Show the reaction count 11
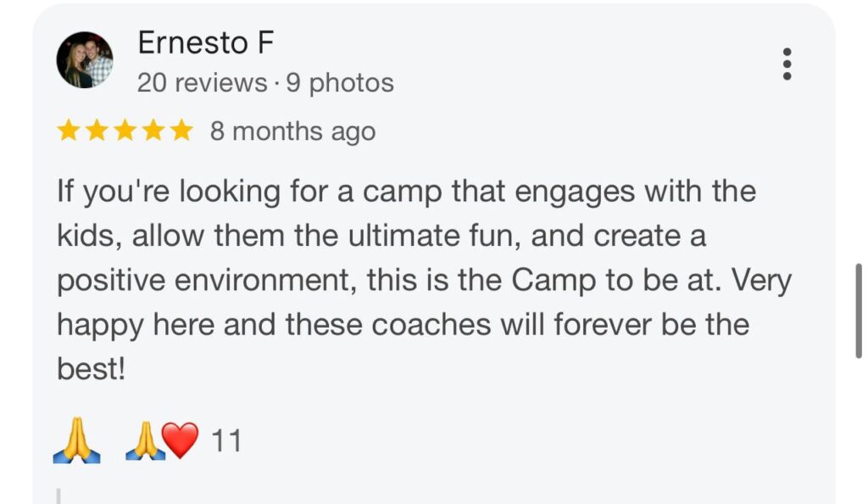The height and width of the screenshot is (504, 868). click(x=226, y=441)
